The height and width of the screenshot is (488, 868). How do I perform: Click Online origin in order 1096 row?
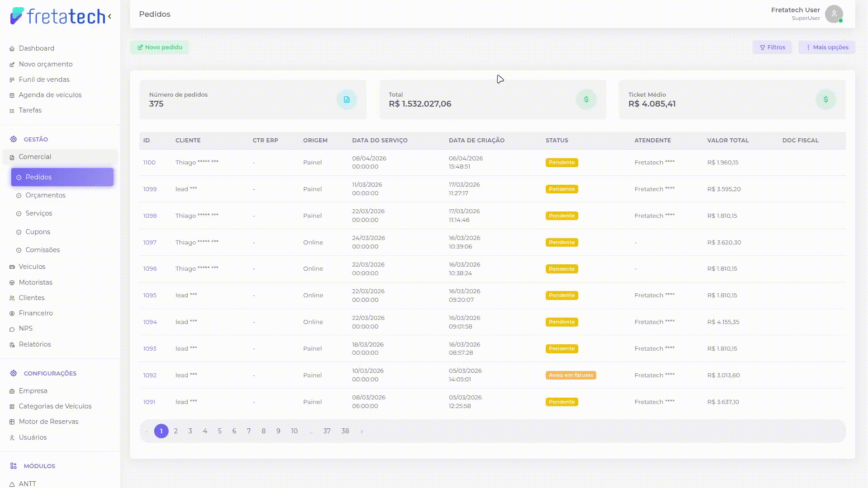[313, 269]
